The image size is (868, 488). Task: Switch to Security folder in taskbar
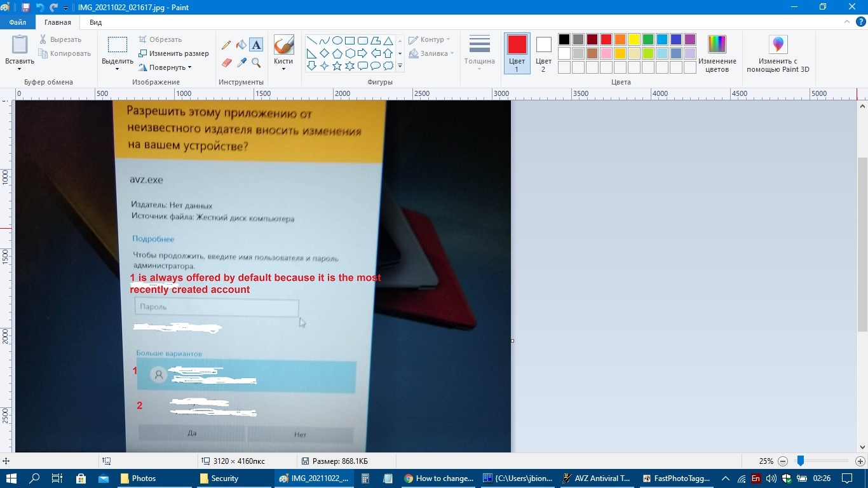click(233, 478)
